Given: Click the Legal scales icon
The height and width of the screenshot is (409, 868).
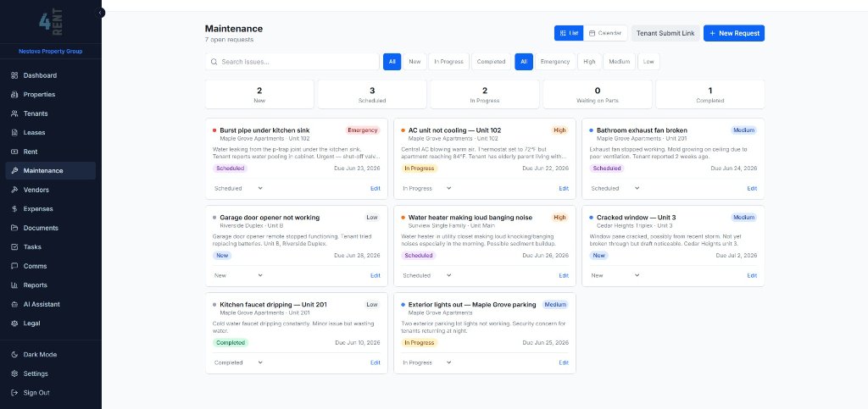Looking at the screenshot, I should click(14, 323).
